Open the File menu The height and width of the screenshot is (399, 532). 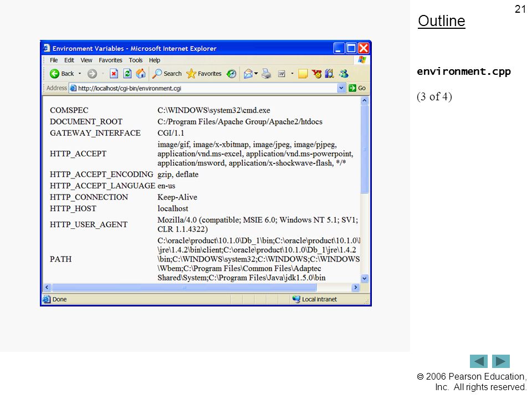click(x=54, y=60)
